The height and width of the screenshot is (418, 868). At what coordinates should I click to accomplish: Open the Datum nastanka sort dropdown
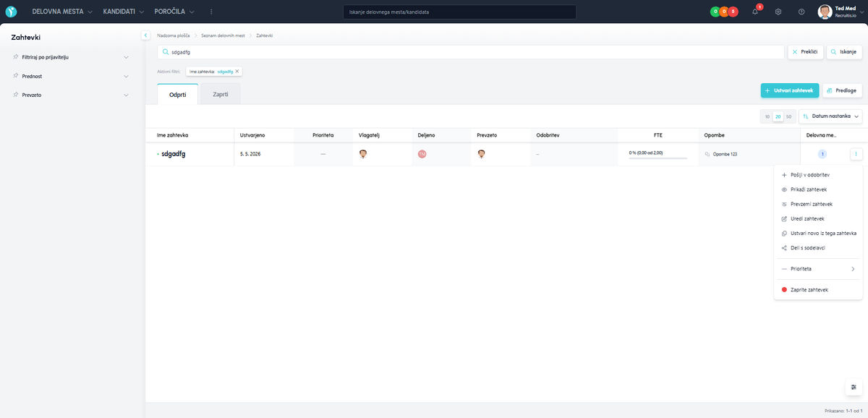pos(831,116)
